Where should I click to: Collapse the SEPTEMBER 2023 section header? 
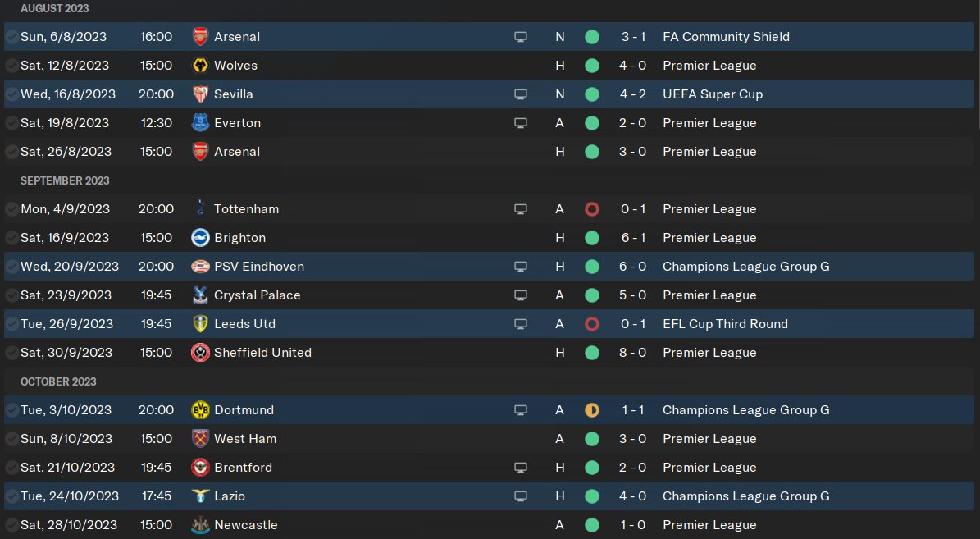(x=65, y=180)
